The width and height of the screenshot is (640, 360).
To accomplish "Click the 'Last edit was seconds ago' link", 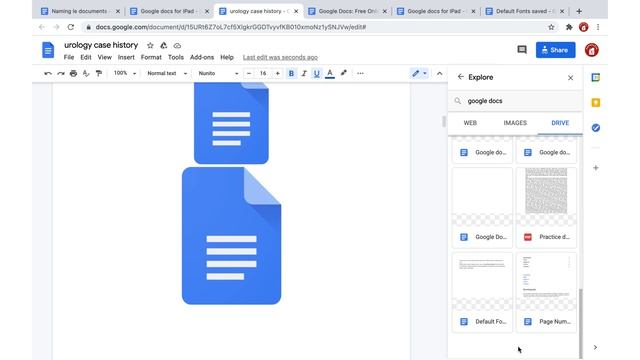I will [280, 58].
